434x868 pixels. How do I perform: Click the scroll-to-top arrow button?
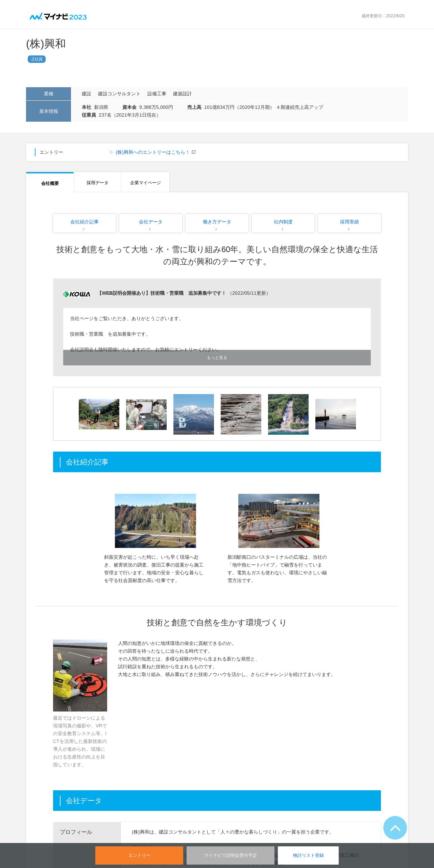pos(395,827)
